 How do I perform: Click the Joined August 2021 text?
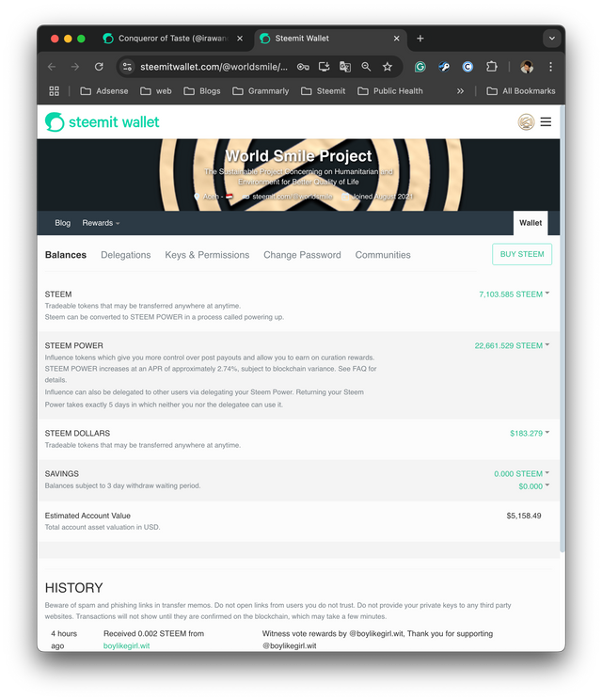382,197
